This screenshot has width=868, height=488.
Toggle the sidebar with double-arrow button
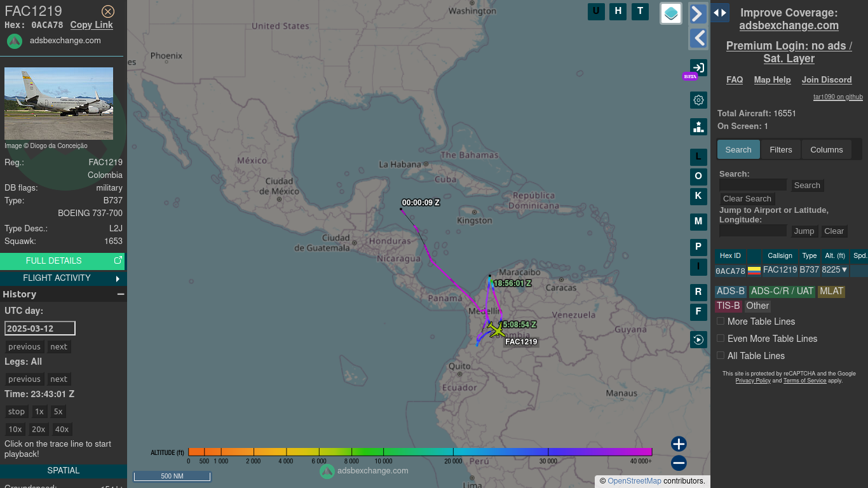(720, 13)
